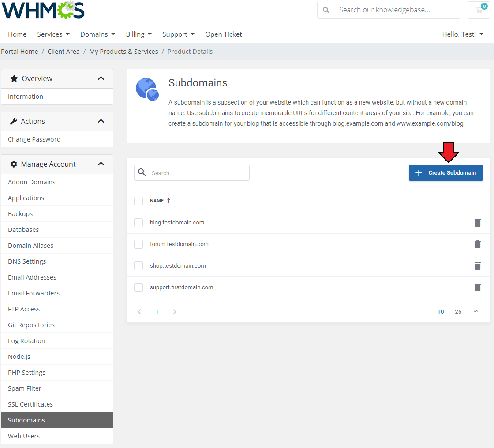Click the Create Subdomain button
494x448 pixels.
tap(445, 173)
